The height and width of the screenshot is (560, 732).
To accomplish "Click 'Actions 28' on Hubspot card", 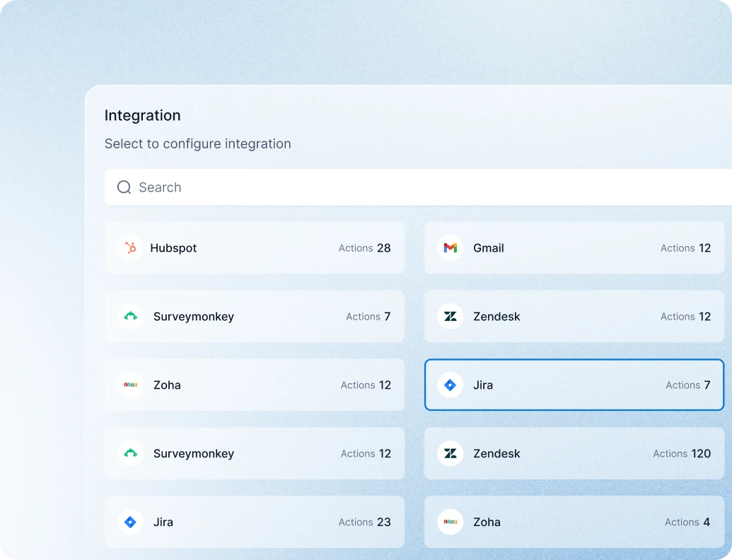I will tap(365, 247).
